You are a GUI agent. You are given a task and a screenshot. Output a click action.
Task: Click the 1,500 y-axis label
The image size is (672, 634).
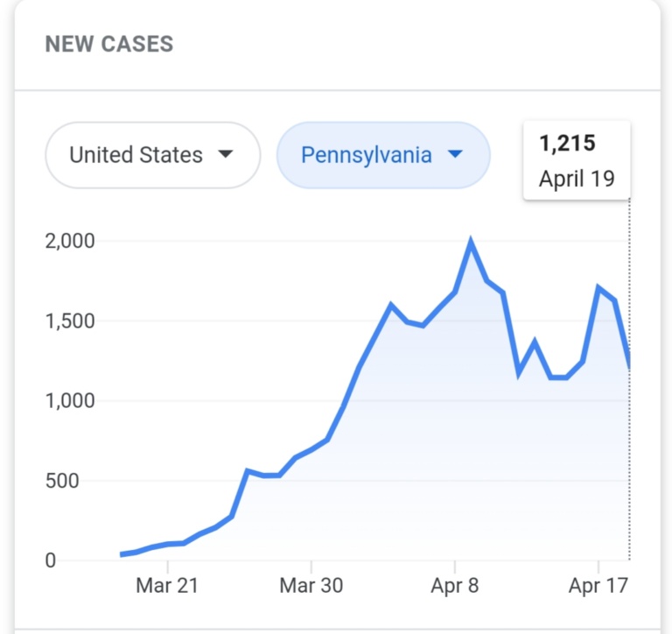69,321
